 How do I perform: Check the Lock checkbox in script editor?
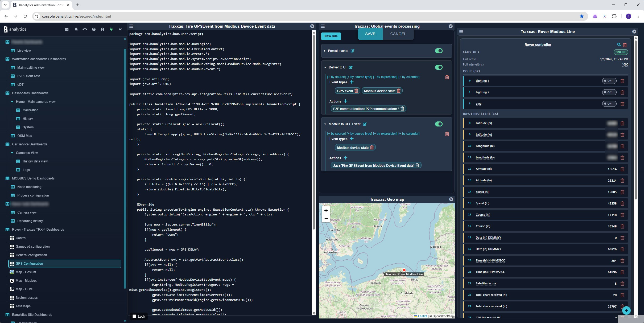click(x=134, y=316)
